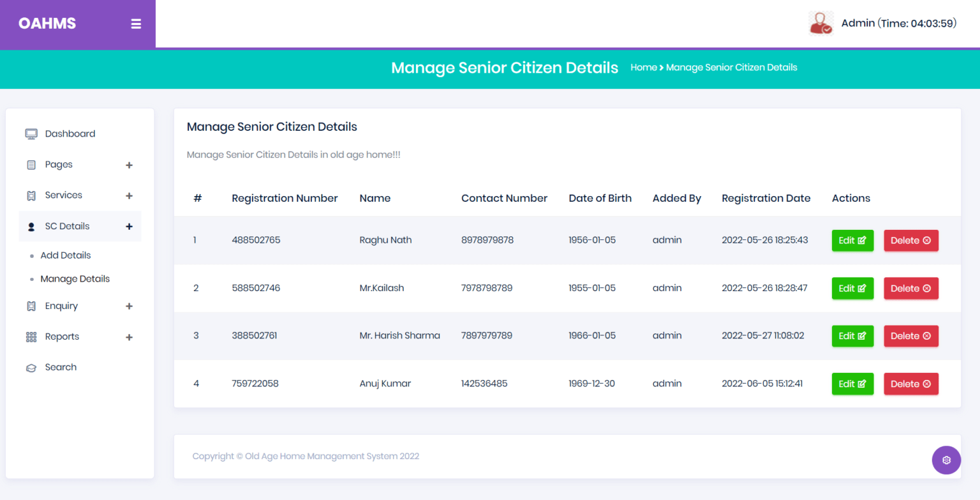Select the Pages document icon

coord(31,164)
